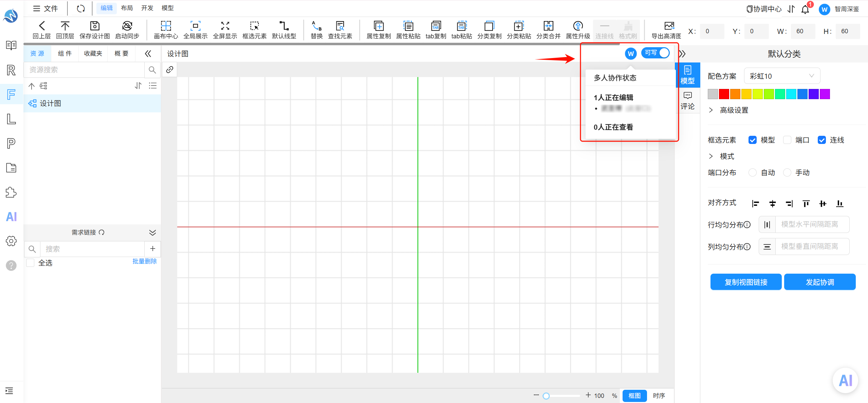Save the design via 保存设计图 icon
This screenshot has width=868, height=403.
pyautogui.click(x=94, y=26)
